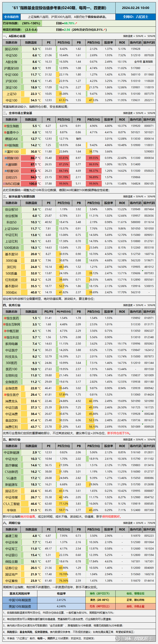The height and width of the screenshot is (644, 158).
Task: Select the 中证新能源 index name cell
Action: (11, 452)
